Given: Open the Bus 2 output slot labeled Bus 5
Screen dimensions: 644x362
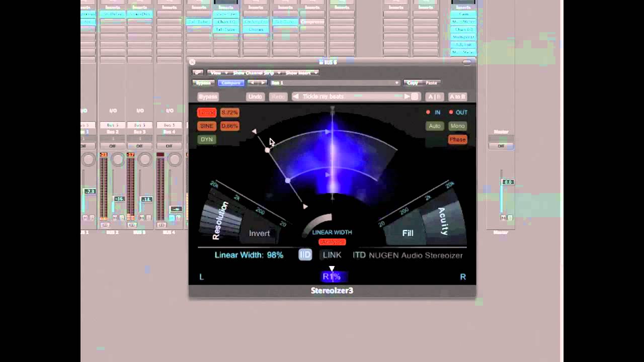Looking at the screenshot, I should [112, 125].
